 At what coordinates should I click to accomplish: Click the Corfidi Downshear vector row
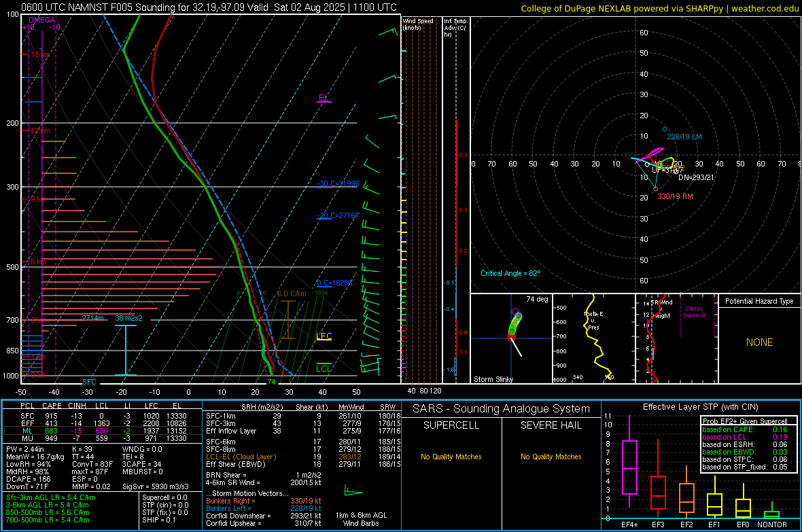tap(264, 516)
